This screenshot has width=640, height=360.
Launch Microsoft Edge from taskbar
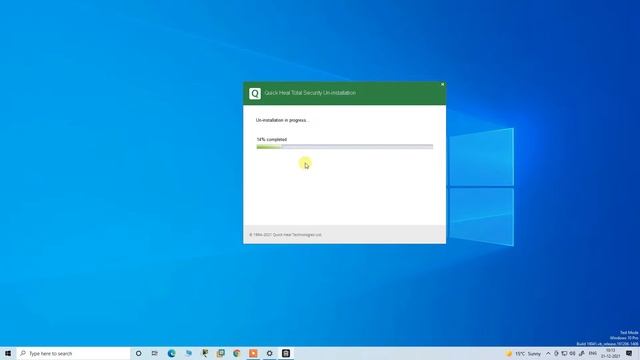(171, 353)
